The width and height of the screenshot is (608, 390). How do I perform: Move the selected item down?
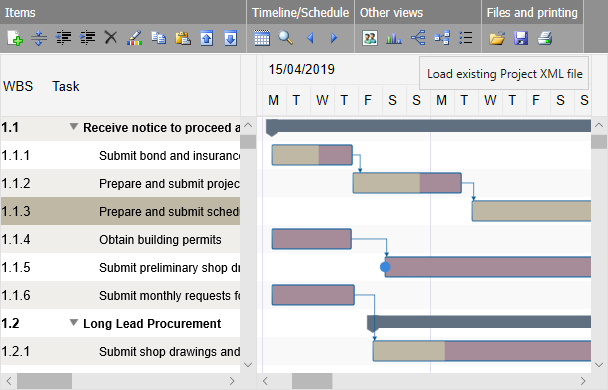click(231, 38)
